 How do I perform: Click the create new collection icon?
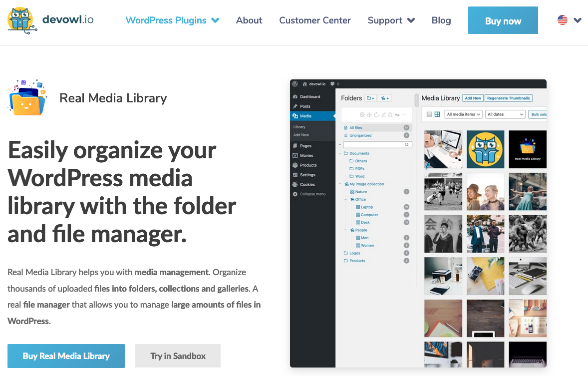384,98
